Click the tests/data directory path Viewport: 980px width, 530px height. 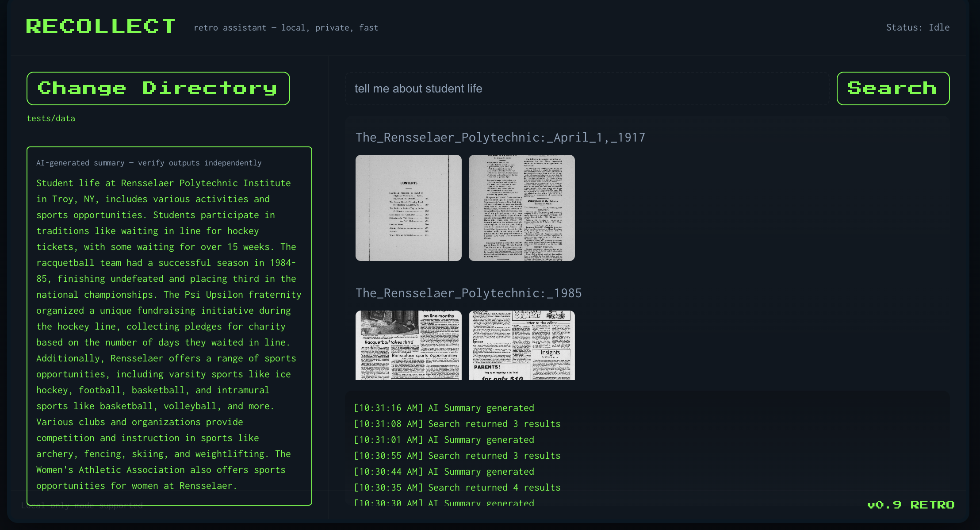51,119
